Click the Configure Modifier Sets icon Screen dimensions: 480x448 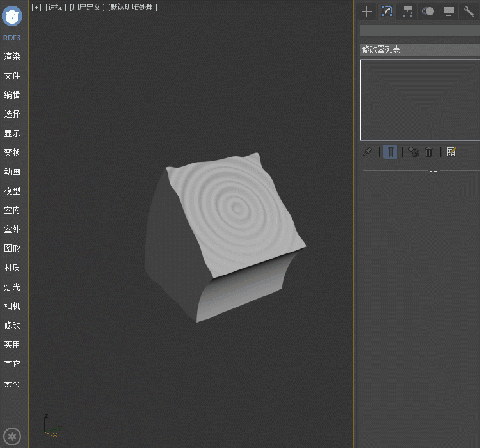point(451,152)
